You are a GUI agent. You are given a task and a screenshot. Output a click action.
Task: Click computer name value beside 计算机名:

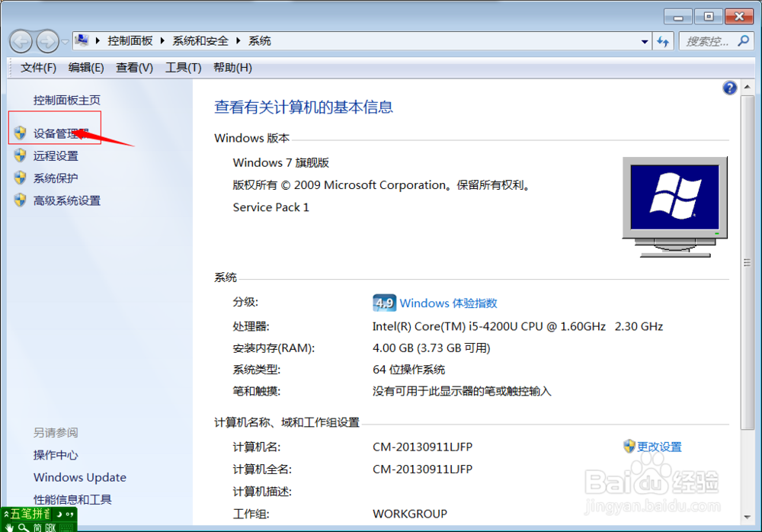[x=422, y=447]
